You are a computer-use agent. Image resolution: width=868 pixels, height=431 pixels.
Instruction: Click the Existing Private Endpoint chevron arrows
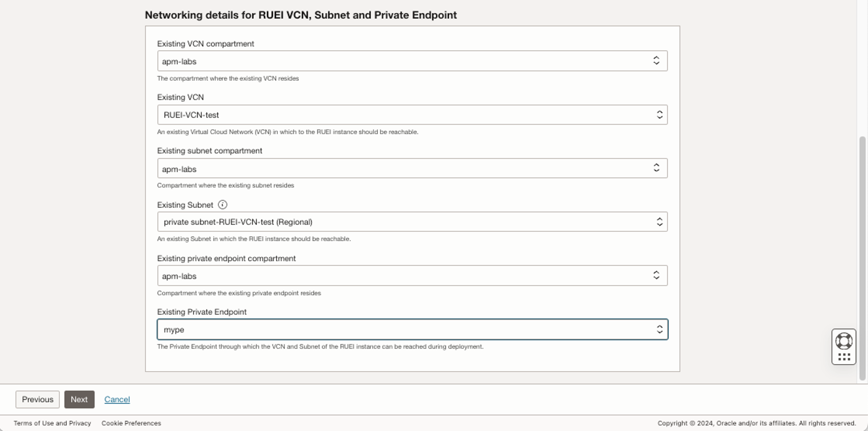pyautogui.click(x=659, y=330)
